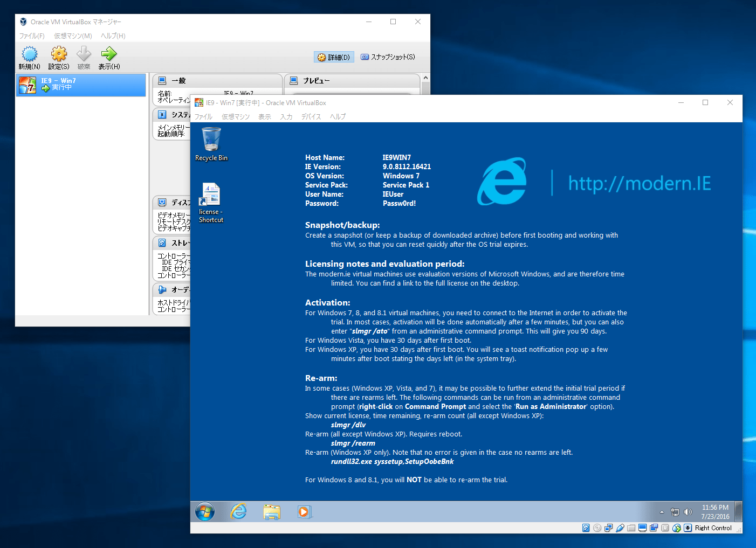
Task: Click the Windows 7 icon in VM title bar
Action: [x=199, y=102]
